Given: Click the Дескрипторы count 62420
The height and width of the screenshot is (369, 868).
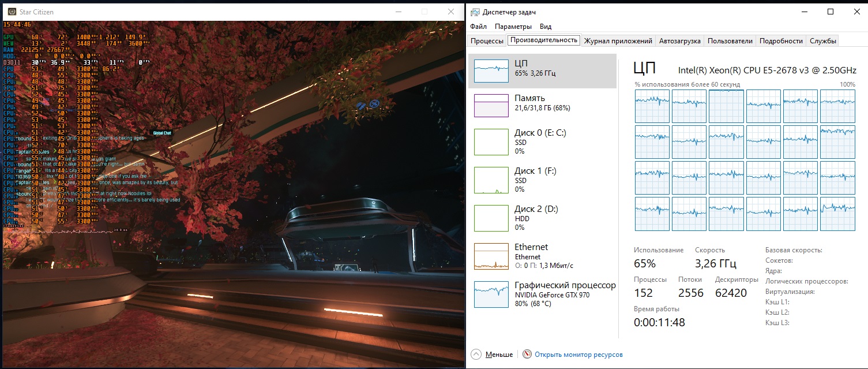Looking at the screenshot, I should [x=731, y=293].
